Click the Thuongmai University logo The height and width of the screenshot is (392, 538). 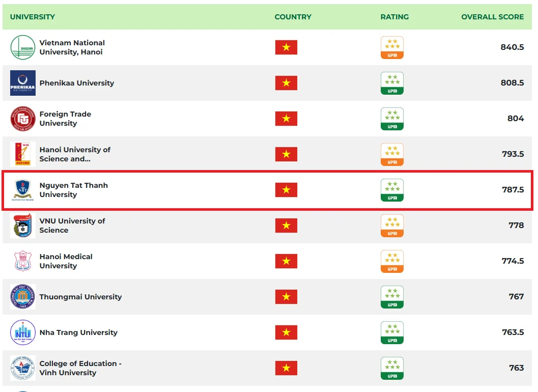tap(22, 297)
